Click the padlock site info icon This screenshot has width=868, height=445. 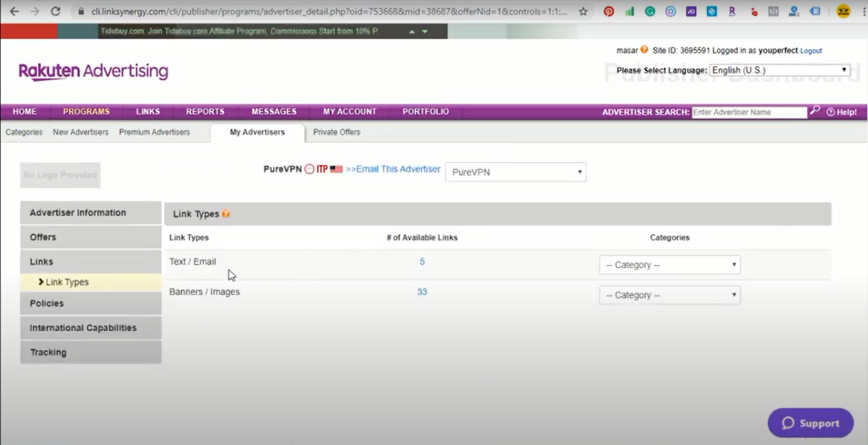[81, 12]
